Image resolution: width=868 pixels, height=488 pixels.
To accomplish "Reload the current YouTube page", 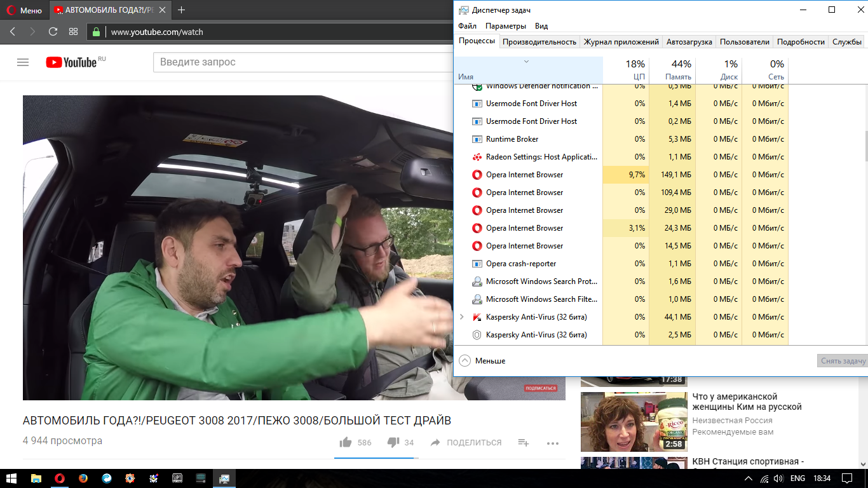I will pos(53,32).
